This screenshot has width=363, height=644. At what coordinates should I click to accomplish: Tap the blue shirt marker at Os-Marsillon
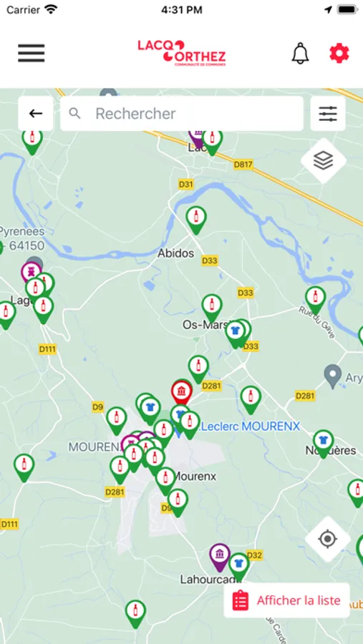pyautogui.click(x=235, y=333)
